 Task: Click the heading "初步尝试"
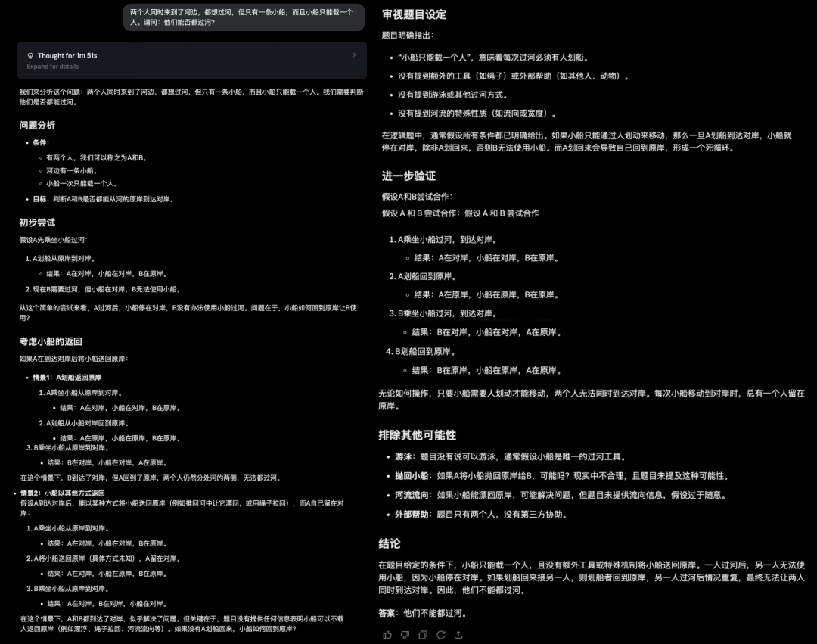37,222
